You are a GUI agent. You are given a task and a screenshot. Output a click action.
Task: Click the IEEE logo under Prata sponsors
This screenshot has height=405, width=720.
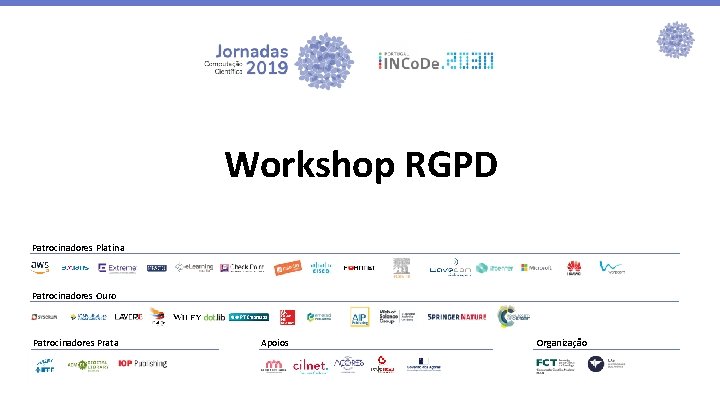(45, 366)
